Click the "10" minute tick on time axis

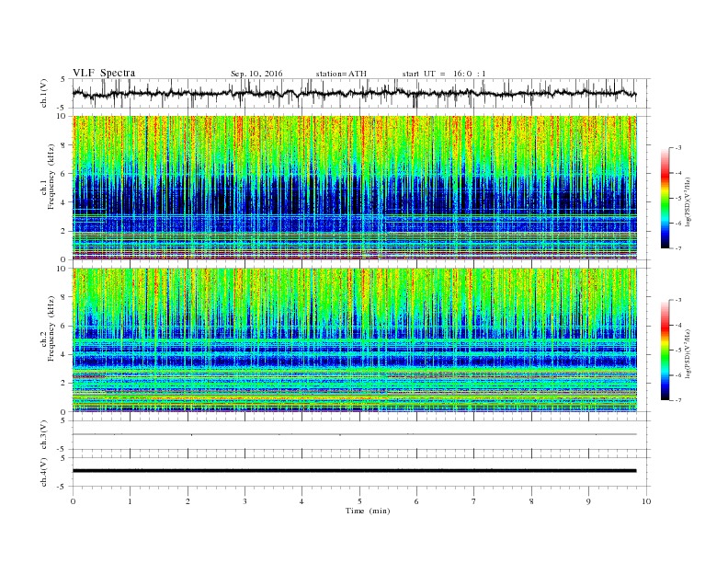[646, 501]
